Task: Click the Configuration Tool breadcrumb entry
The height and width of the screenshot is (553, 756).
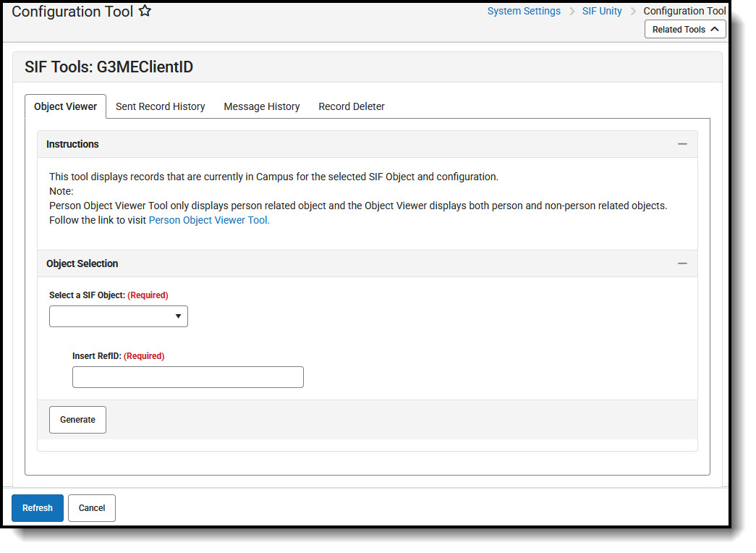Action: [x=684, y=11]
